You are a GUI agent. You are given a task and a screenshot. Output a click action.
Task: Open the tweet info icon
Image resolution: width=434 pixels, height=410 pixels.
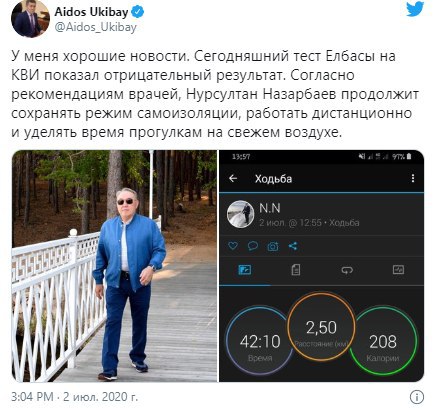[417, 397]
